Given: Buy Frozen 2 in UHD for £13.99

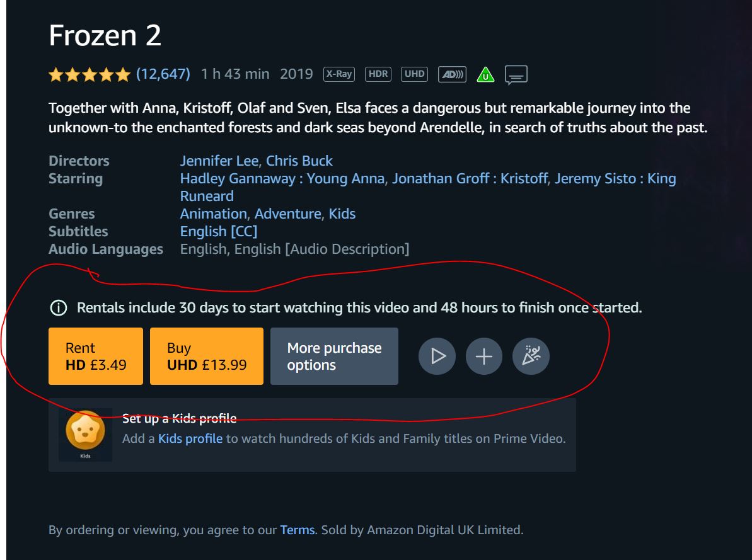Looking at the screenshot, I should (x=206, y=356).
